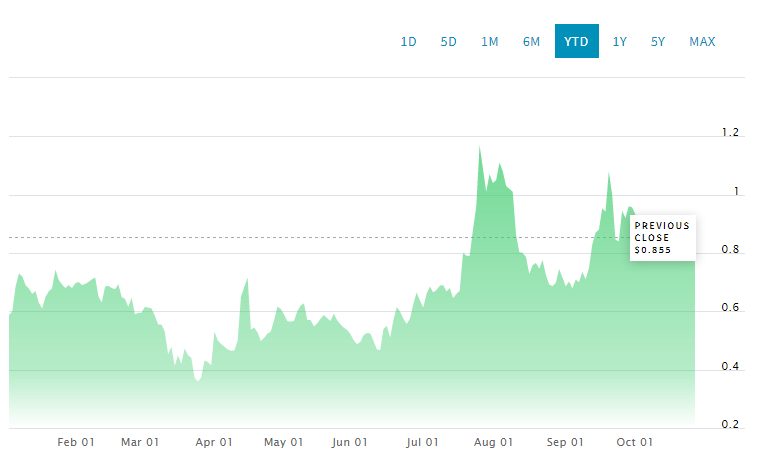Viewport: 761px width, 475px height.
Task: Click the Sep 01 date marker
Action: 565,442
